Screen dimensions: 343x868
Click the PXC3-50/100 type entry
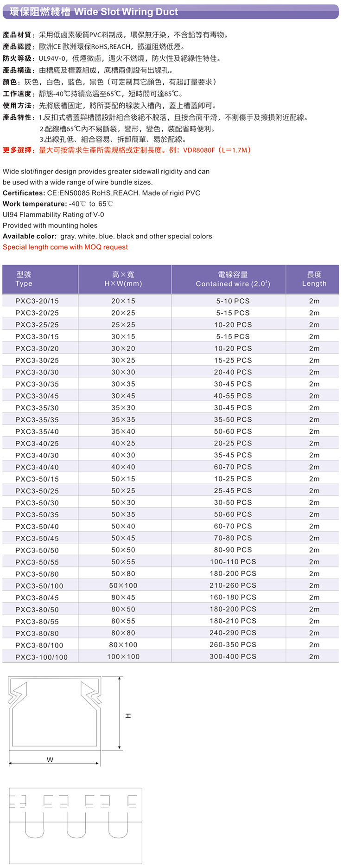click(x=39, y=586)
